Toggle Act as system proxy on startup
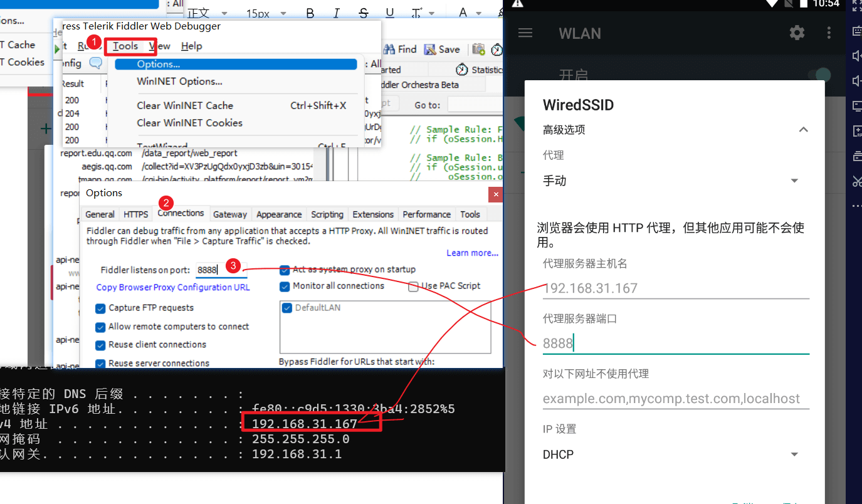The width and height of the screenshot is (862, 504). pos(285,270)
